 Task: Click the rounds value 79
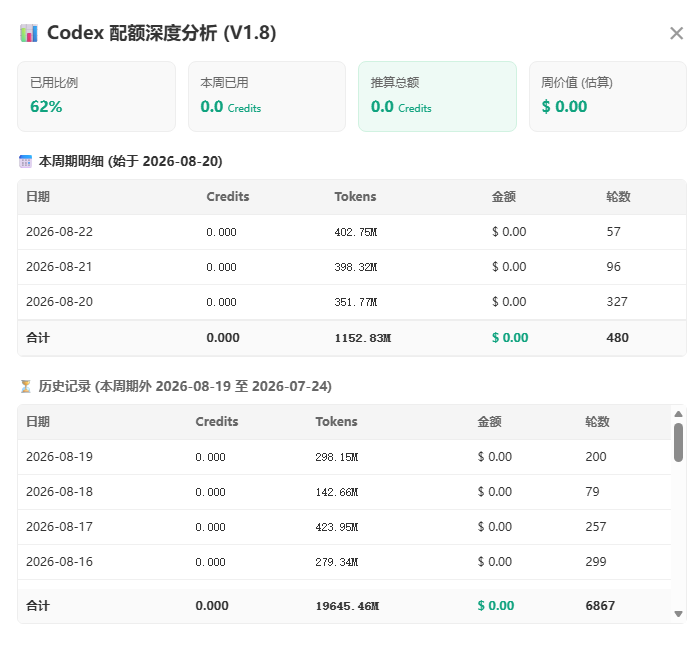coord(592,492)
